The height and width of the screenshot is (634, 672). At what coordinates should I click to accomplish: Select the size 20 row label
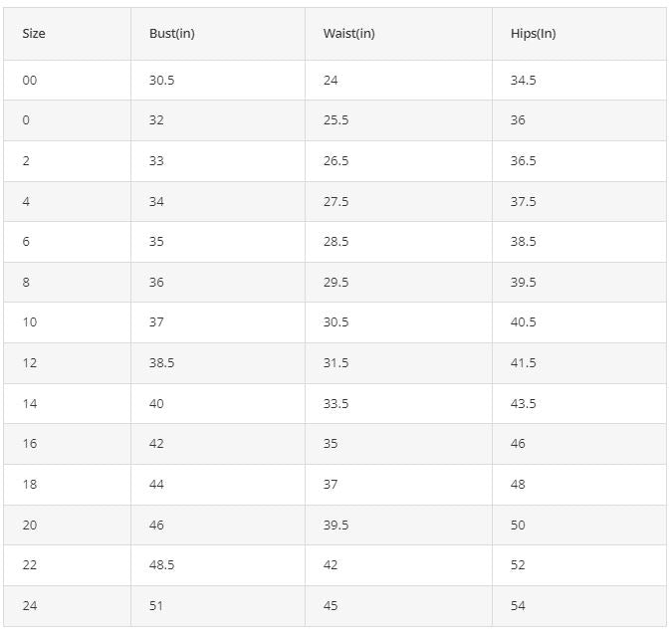29,526
